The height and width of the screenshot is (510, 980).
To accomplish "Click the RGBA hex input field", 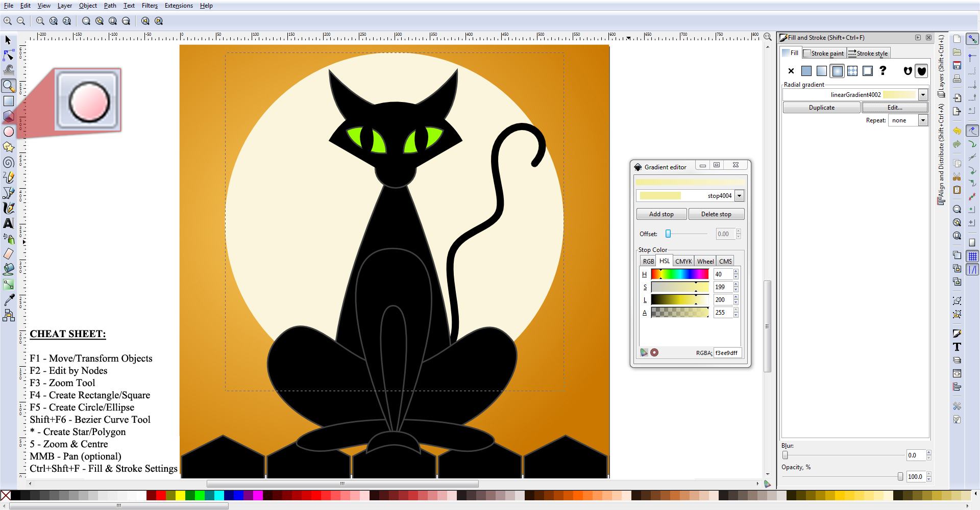I will pyautogui.click(x=727, y=353).
